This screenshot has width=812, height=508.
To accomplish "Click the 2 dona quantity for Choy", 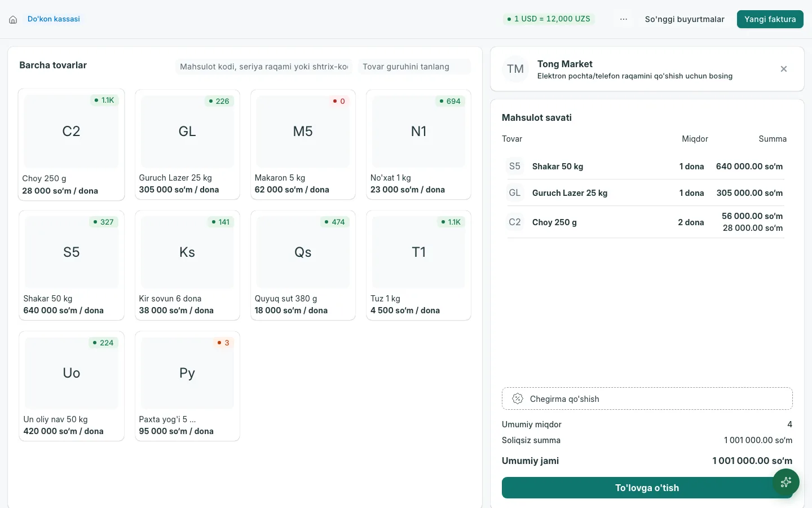I will [691, 222].
